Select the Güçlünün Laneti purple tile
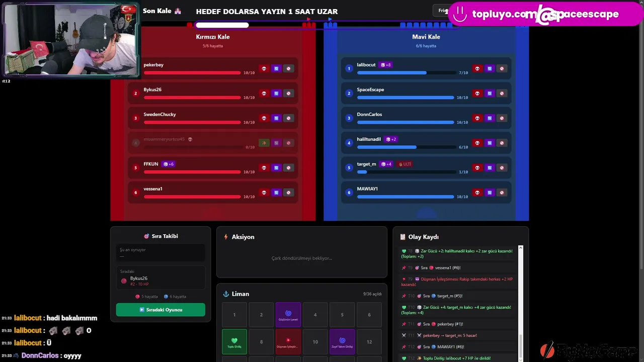644x362 pixels. point(288,315)
